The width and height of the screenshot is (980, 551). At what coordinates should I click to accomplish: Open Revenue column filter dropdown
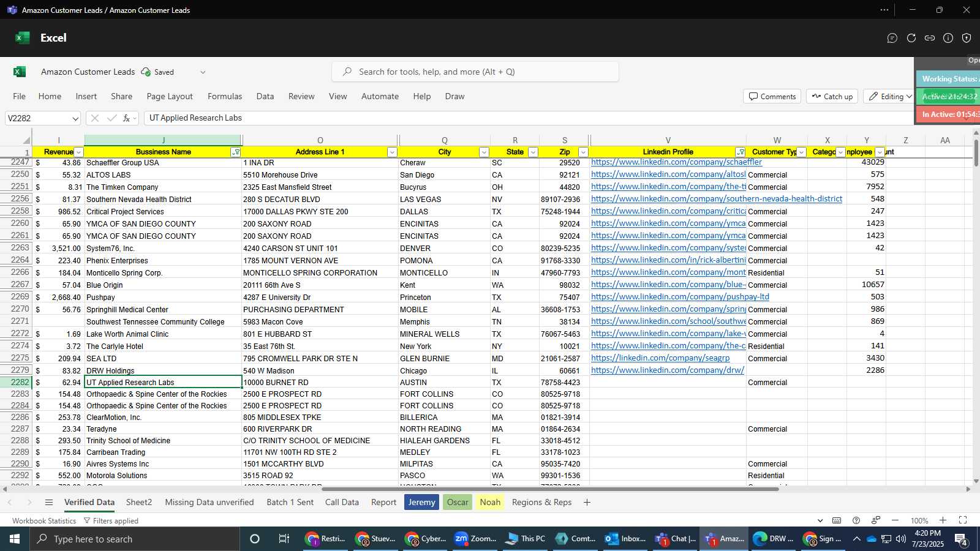point(78,152)
